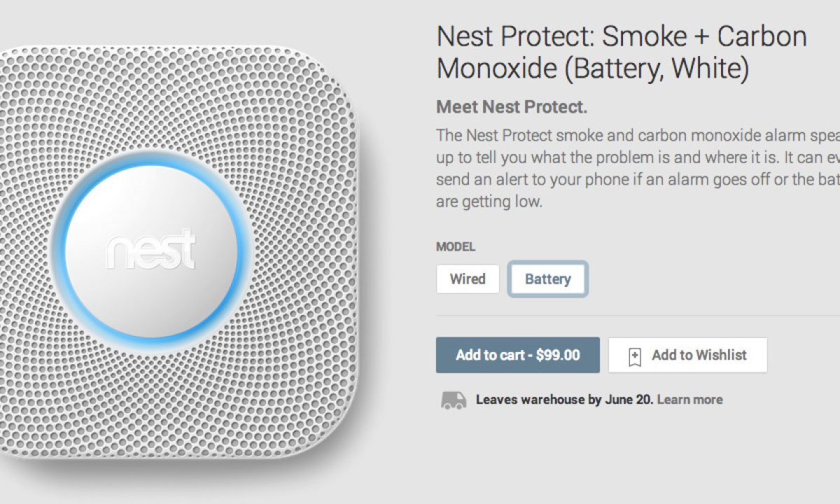This screenshot has width=840, height=504.
Task: Click the description text 'are getting low.'
Action: click(x=489, y=202)
